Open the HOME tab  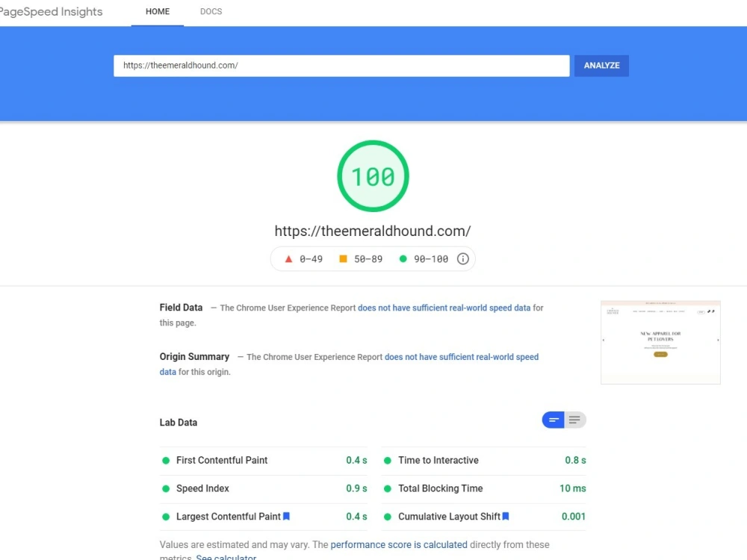click(158, 11)
